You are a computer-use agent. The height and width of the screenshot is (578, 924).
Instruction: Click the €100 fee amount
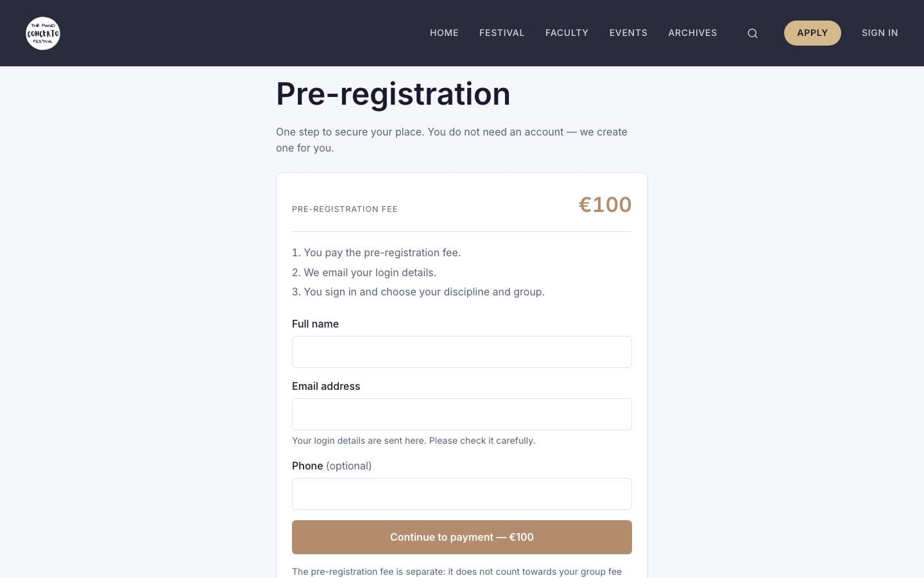605,204
